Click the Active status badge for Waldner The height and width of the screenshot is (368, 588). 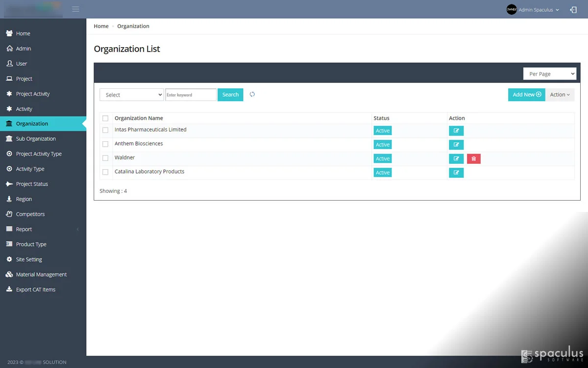point(383,158)
